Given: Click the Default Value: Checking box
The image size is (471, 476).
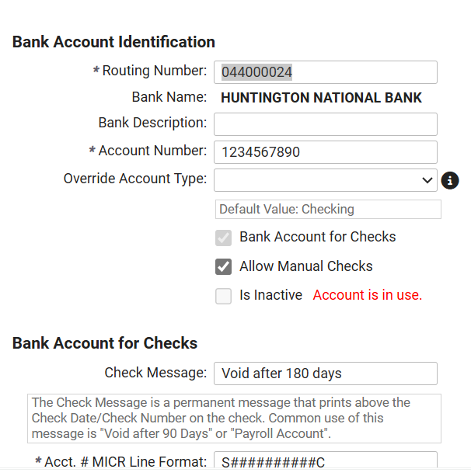Looking at the screenshot, I should 327,209.
